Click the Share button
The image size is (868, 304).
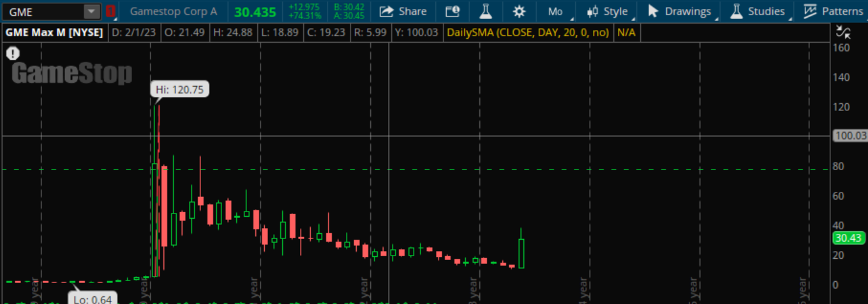tap(403, 11)
